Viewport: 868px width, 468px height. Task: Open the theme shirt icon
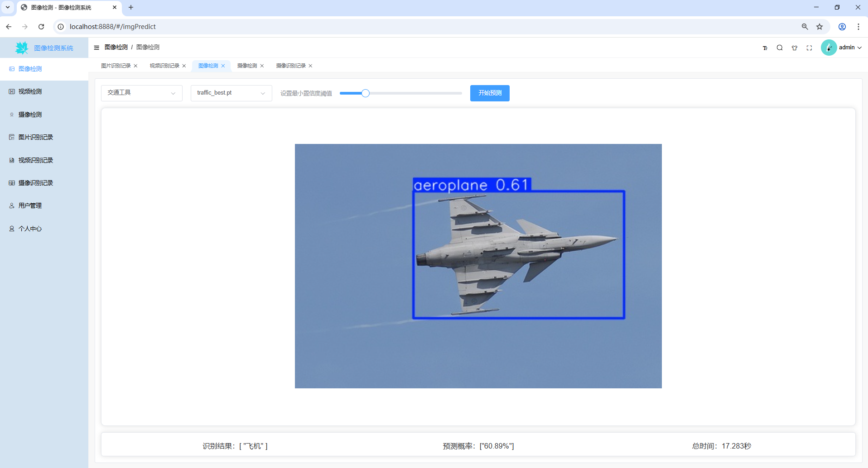795,48
